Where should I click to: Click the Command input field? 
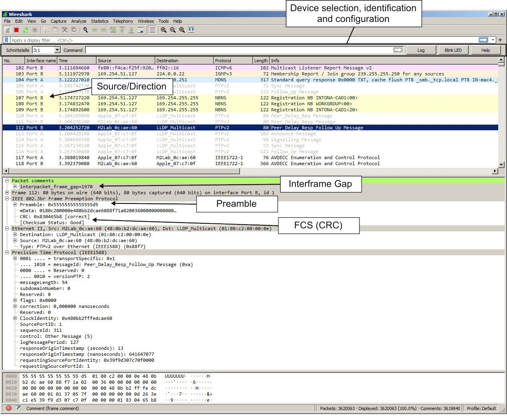coord(240,50)
